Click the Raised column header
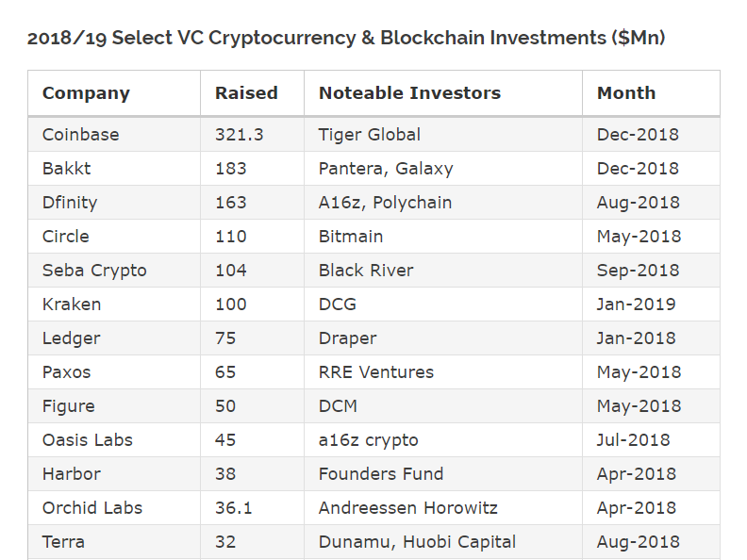 click(x=246, y=93)
